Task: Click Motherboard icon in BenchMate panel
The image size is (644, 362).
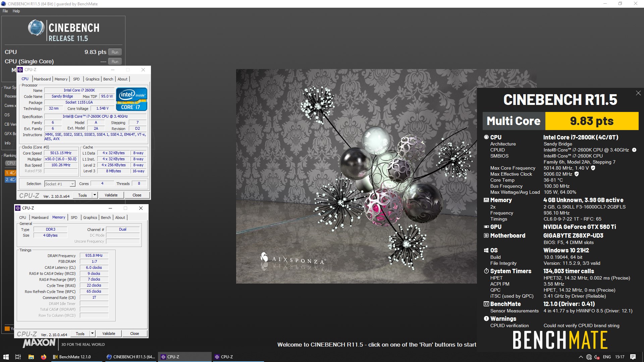Action: pos(486,236)
